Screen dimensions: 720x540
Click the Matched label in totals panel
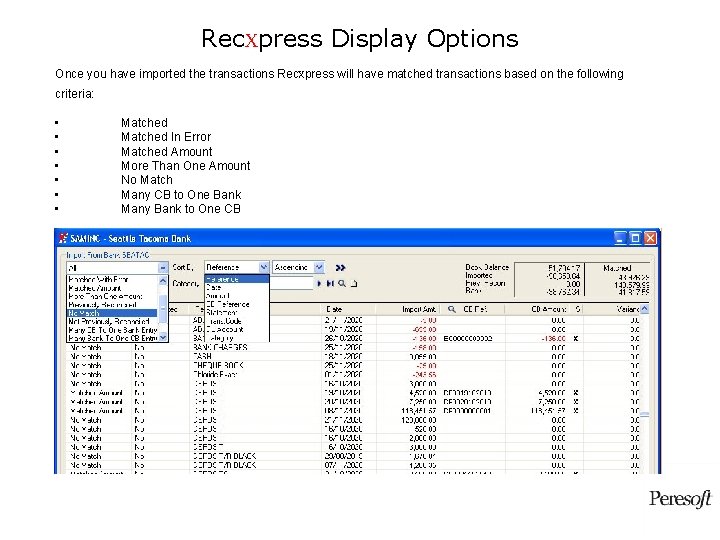point(617,268)
